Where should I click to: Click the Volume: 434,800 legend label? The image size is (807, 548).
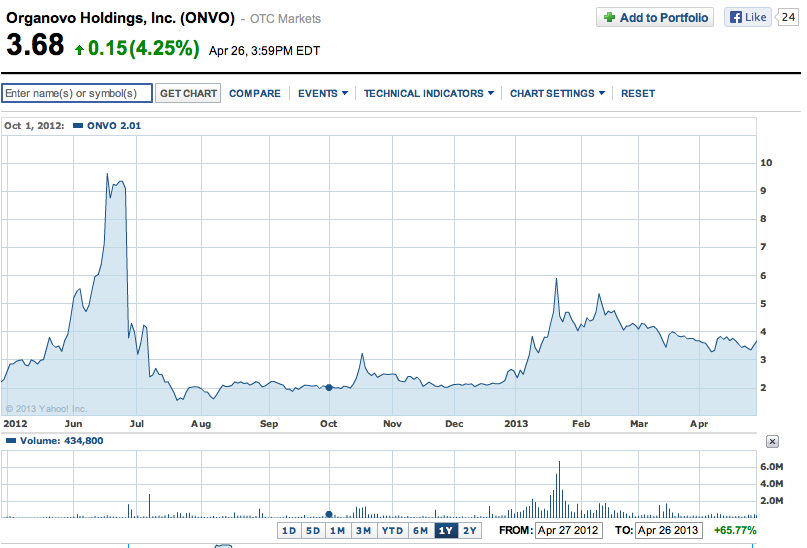(55, 440)
